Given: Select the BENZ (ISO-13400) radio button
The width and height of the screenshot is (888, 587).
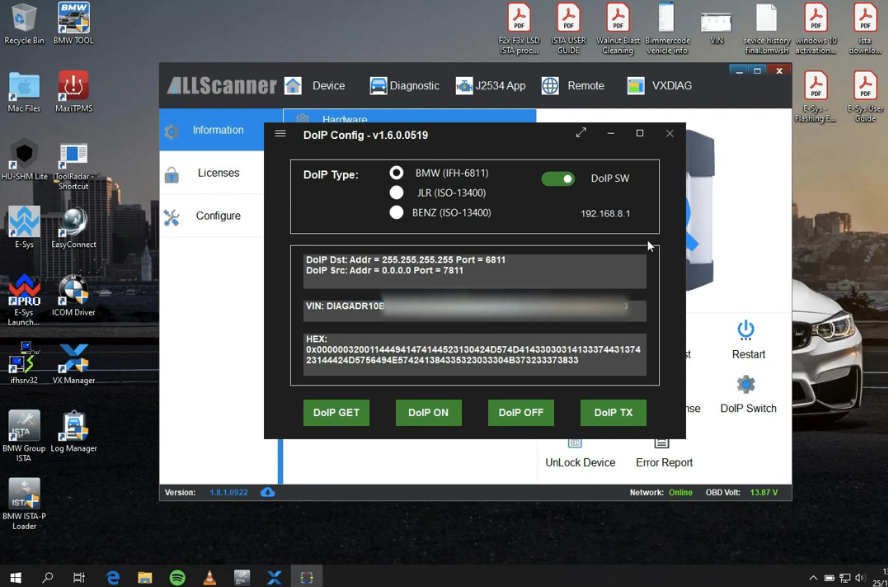Looking at the screenshot, I should coord(396,212).
